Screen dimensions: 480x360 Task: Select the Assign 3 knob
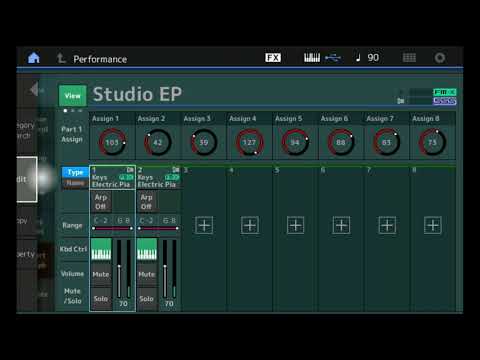tap(204, 142)
